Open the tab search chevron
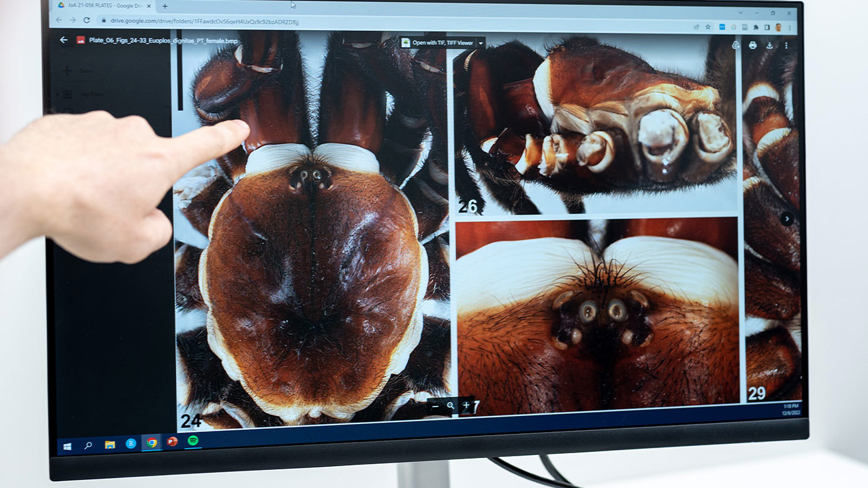Screen dimensions: 868x488 (x=741, y=12)
